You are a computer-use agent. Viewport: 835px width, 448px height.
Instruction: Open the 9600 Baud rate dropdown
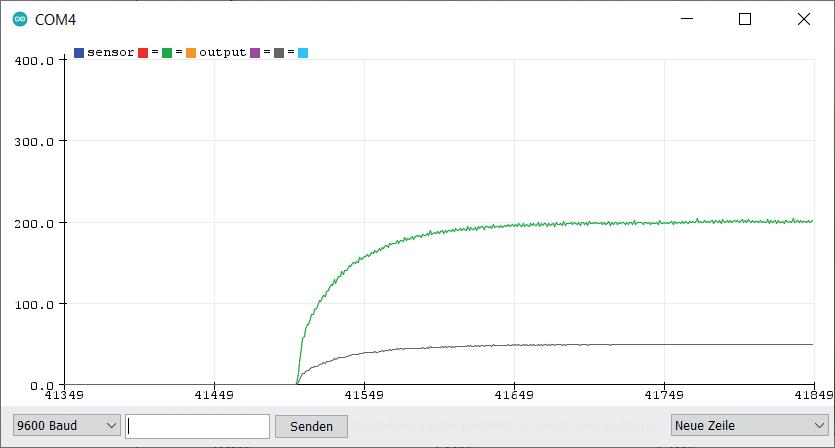click(67, 426)
